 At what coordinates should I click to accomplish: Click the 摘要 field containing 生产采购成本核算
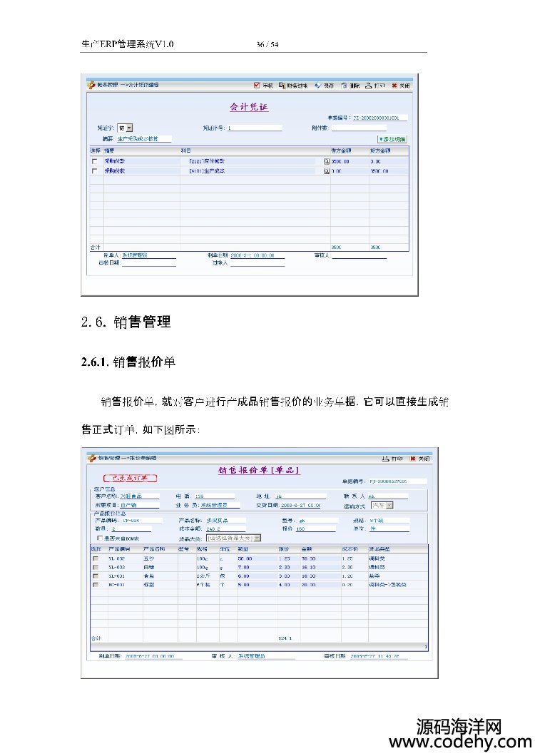click(x=144, y=139)
